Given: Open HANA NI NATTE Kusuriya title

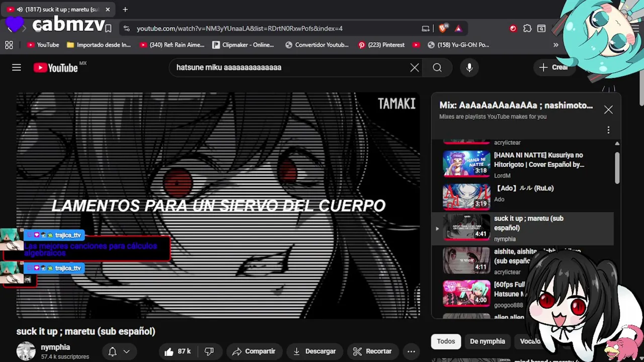Looking at the screenshot, I should click(539, 160).
